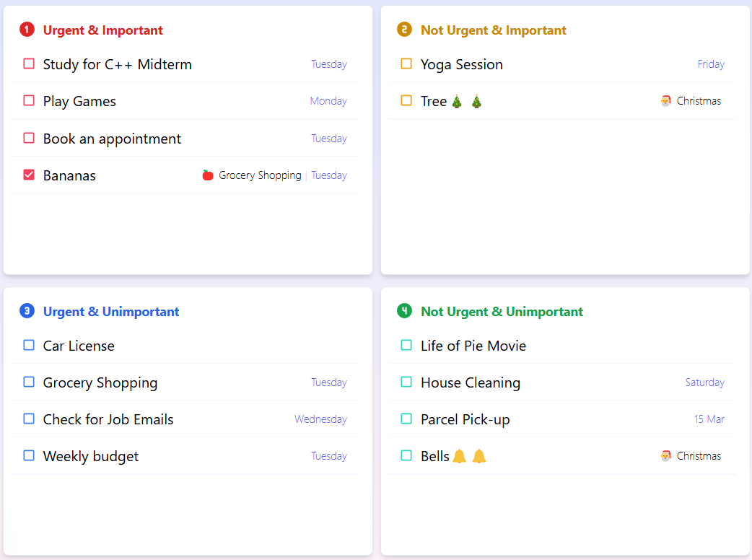752x560 pixels.
Task: Open Friday due date on Yoga Session
Action: 711,64
